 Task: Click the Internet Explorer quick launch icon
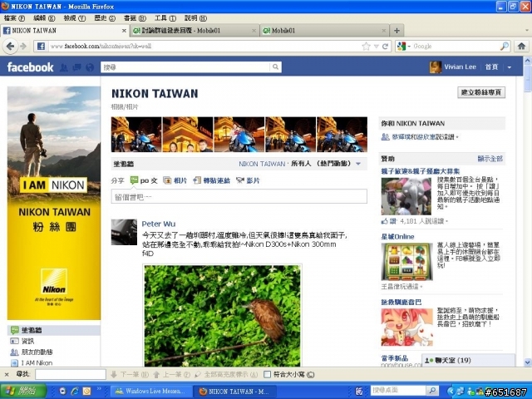pyautogui.click(x=75, y=392)
